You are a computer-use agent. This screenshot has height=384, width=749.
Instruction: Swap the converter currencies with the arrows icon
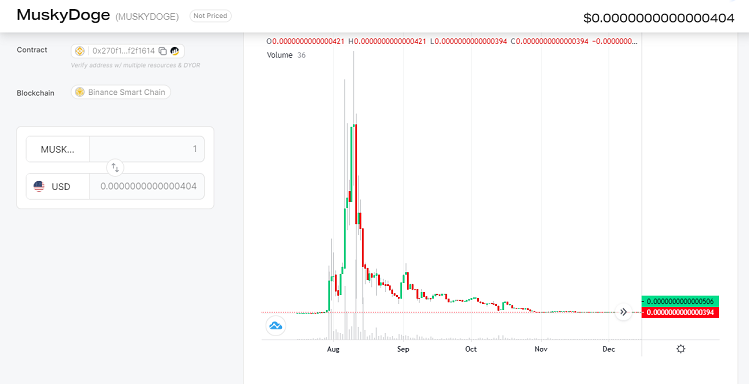tap(115, 168)
